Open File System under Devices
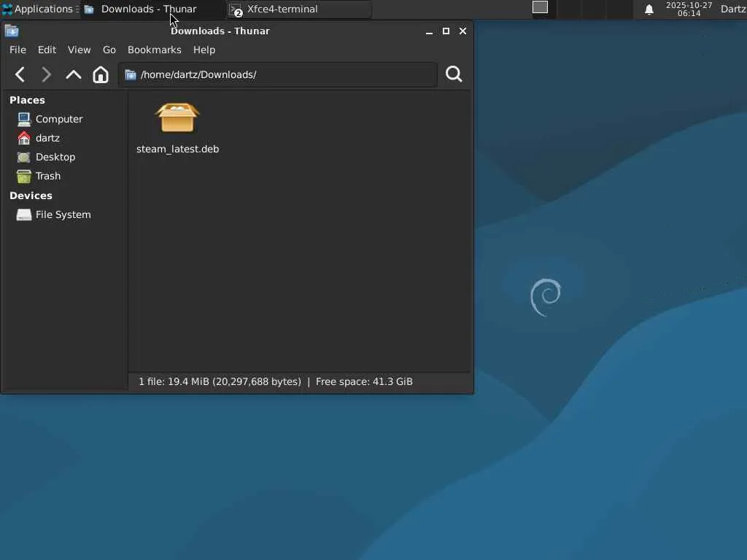 (x=54, y=215)
